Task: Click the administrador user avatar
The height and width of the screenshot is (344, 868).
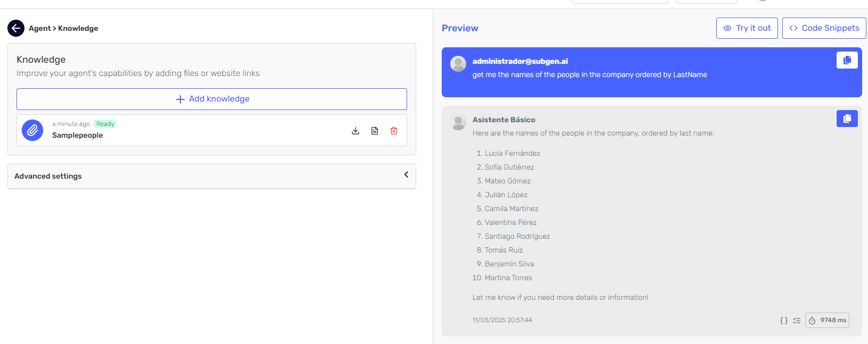Action: pos(458,64)
